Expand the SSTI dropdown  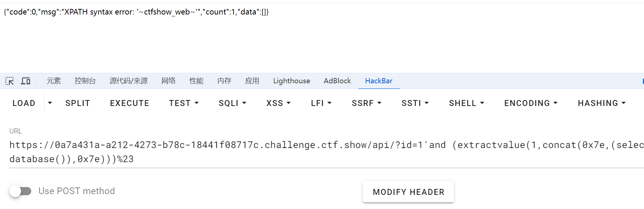point(415,103)
